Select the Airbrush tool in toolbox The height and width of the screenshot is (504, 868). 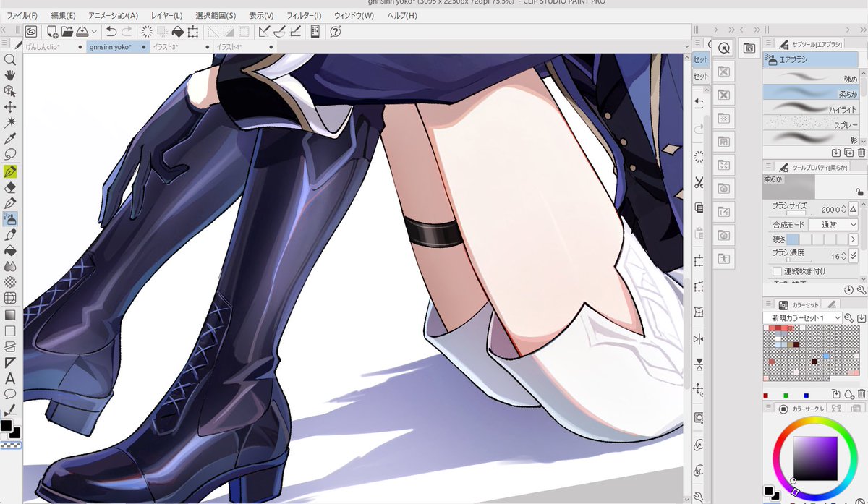click(10, 219)
